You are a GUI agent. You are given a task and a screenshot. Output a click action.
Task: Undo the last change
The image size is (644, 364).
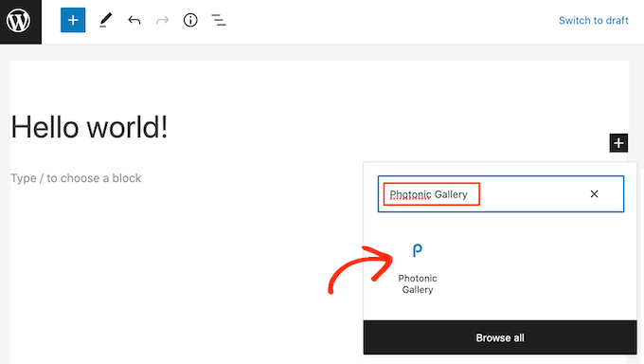click(134, 20)
